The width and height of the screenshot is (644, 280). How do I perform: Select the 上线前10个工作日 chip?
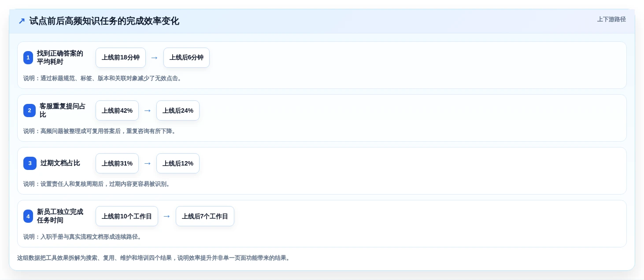127,216
